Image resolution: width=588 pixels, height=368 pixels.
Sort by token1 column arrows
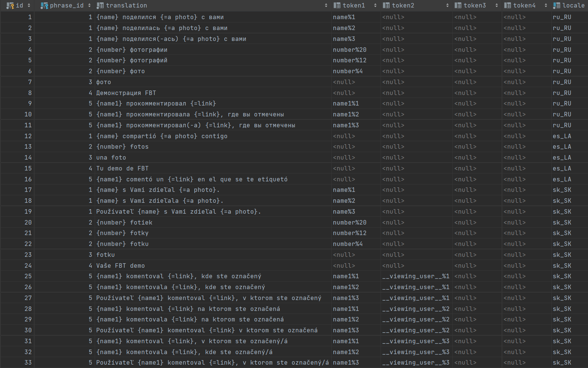click(375, 6)
